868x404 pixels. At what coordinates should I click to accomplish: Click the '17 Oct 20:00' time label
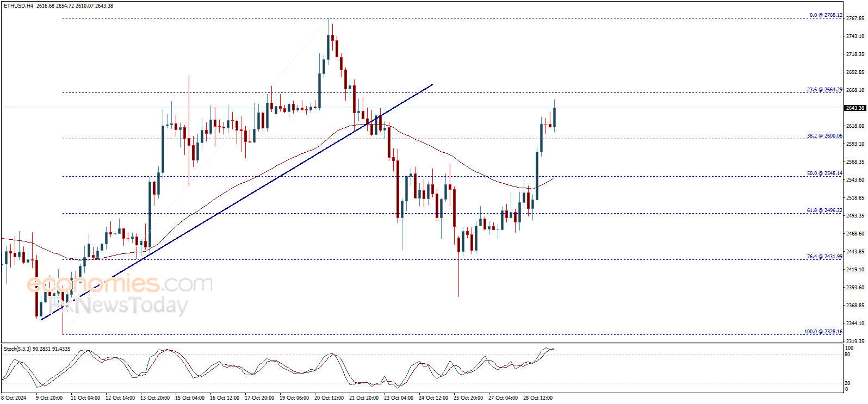coord(259,398)
